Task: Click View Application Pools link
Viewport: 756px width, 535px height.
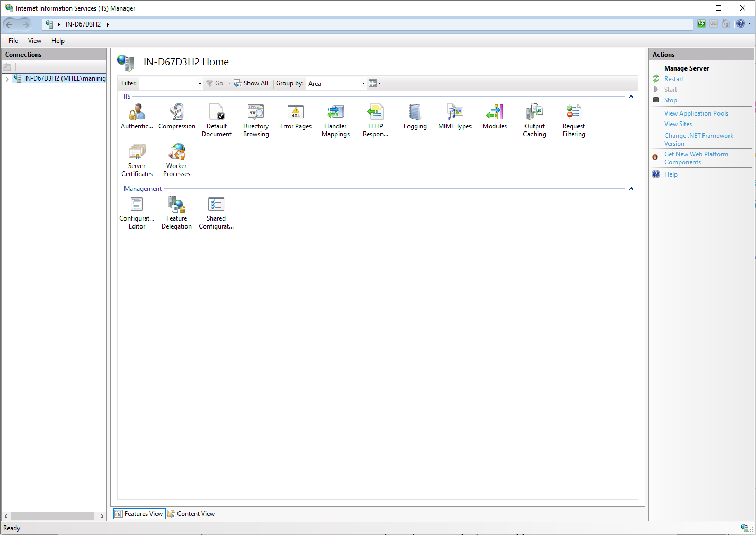Action: point(696,113)
